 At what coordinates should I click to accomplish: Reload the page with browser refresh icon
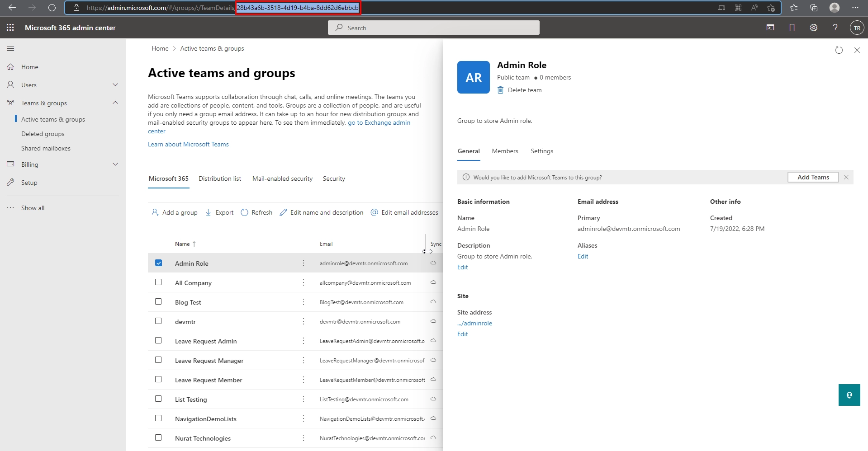pos(52,8)
